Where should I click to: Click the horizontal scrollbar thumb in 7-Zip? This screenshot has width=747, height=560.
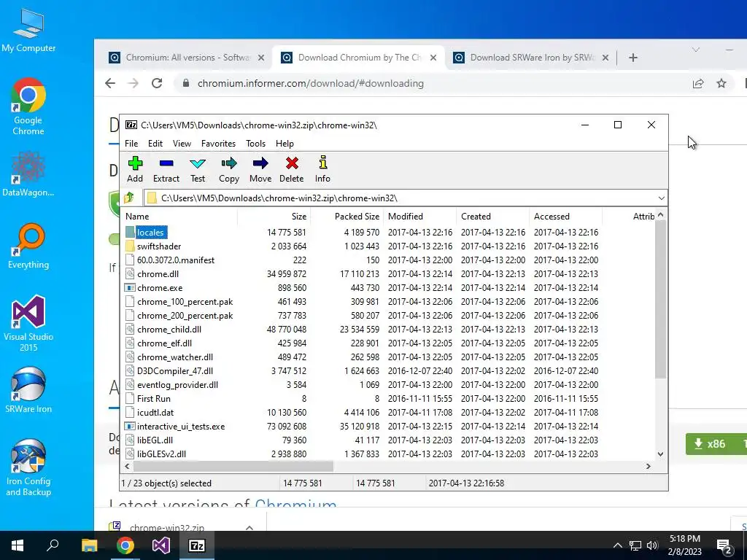233,466
